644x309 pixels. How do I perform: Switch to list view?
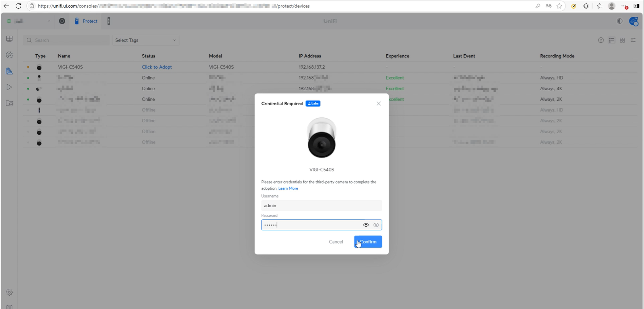pyautogui.click(x=612, y=40)
